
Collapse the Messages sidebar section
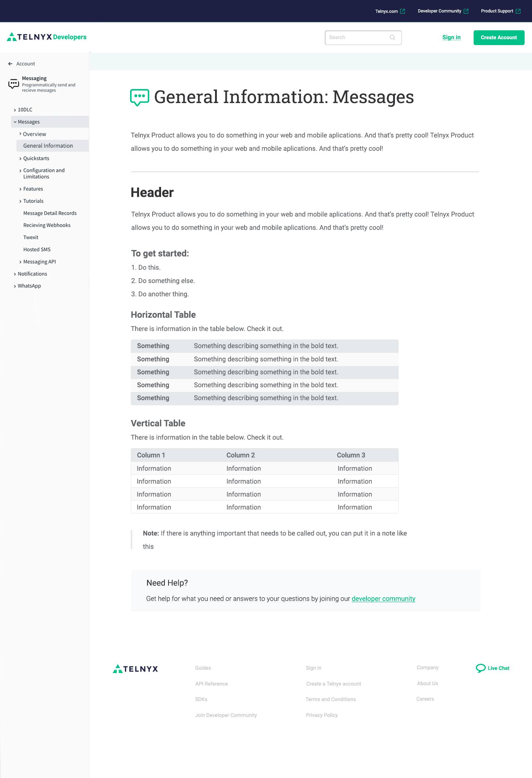15,122
